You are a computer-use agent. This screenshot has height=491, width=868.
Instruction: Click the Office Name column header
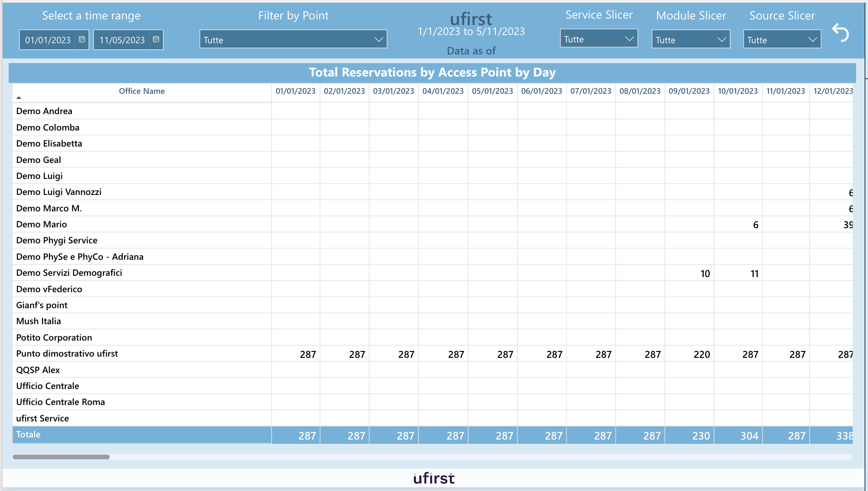coord(141,91)
